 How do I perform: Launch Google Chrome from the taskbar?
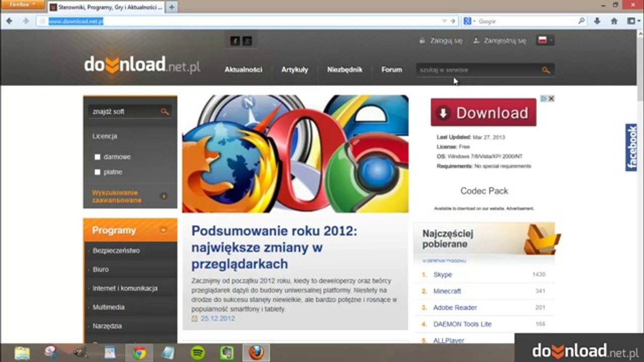click(139, 353)
